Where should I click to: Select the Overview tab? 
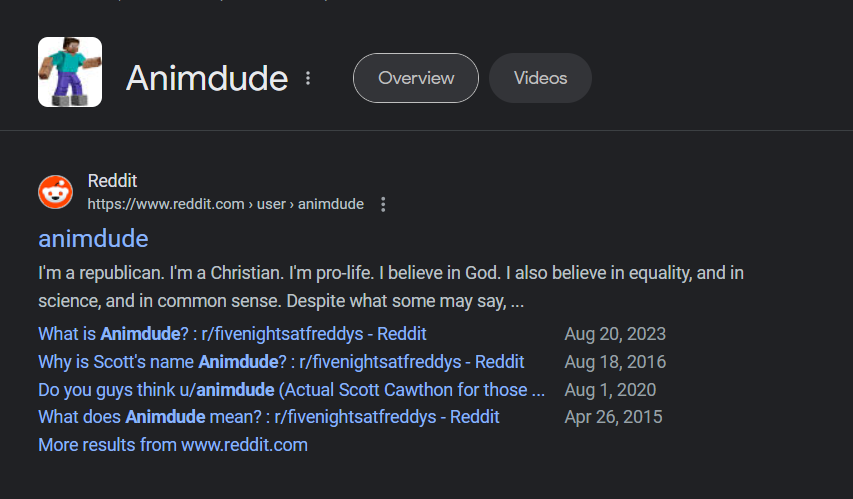point(416,78)
